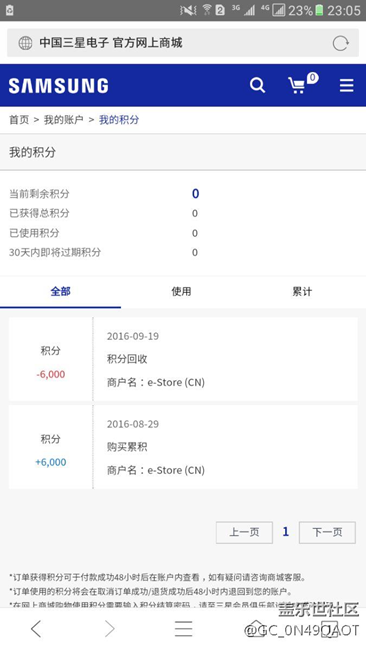Image resolution: width=366 pixels, height=650 pixels.
Task: Switch to the 累计 tab
Action: 302,292
